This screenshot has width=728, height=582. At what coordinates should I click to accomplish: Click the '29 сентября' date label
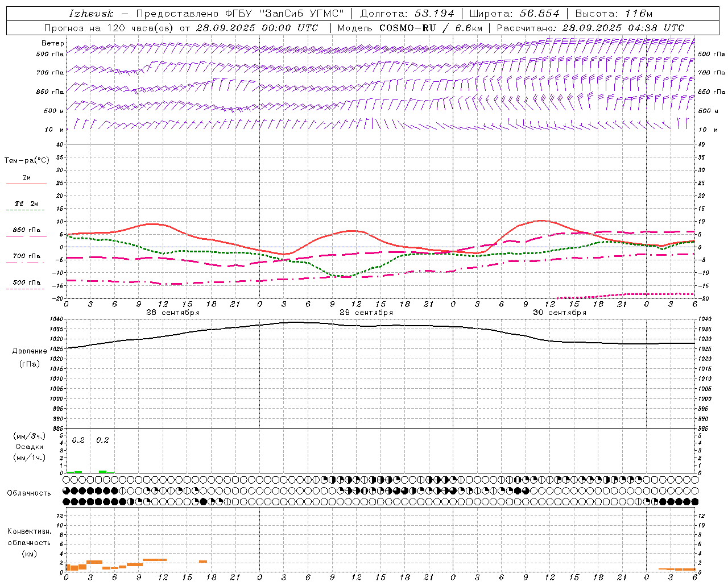click(x=366, y=313)
